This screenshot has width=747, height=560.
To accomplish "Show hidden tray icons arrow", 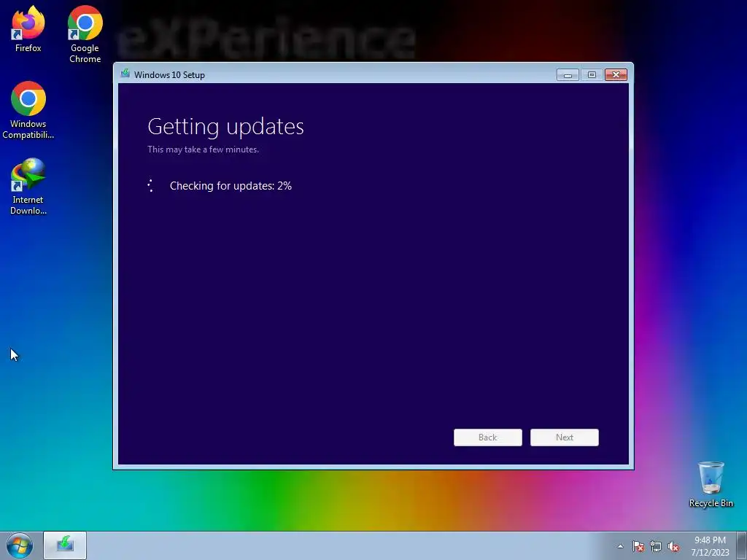I will click(620, 546).
